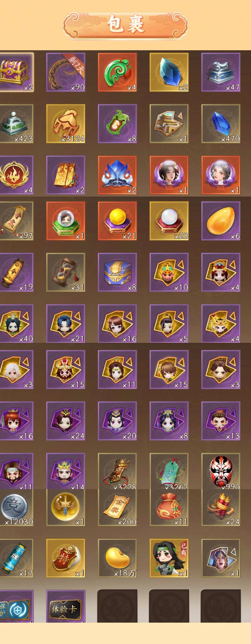This screenshot has width=251, height=644.
Task: Tap the flame emblem badge x4
Action: tap(17, 175)
